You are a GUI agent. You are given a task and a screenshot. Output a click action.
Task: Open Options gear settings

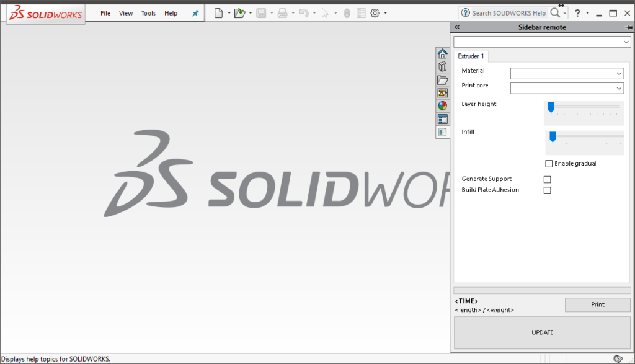pos(375,14)
